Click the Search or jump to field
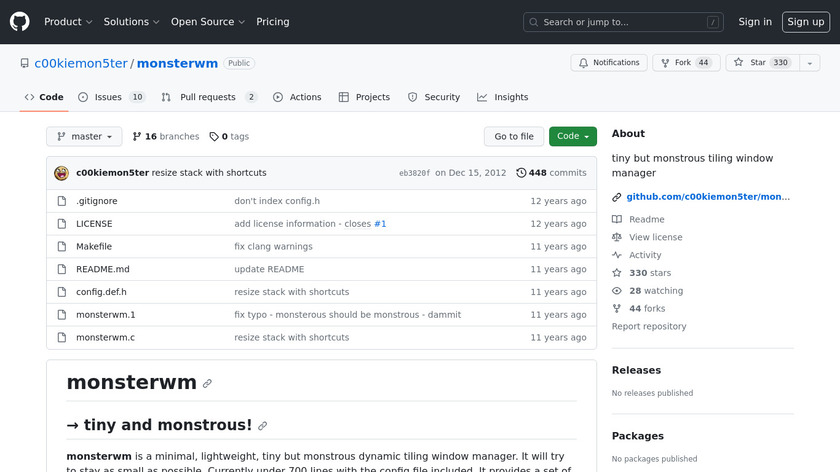 point(623,22)
